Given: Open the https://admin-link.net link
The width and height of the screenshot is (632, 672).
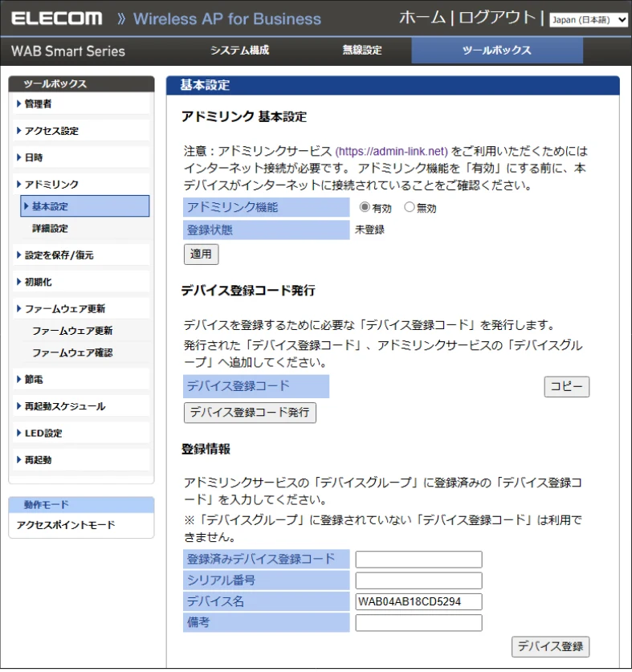Looking at the screenshot, I should click(391, 151).
